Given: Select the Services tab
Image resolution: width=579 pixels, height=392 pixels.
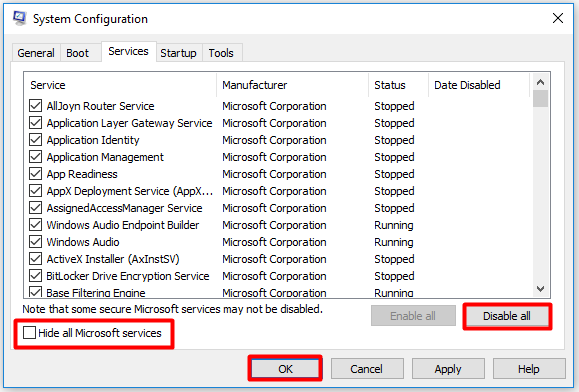Looking at the screenshot, I should tap(129, 51).
